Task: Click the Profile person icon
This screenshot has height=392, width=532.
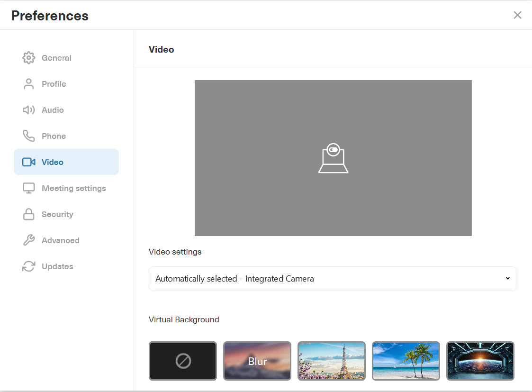Action: tap(29, 83)
